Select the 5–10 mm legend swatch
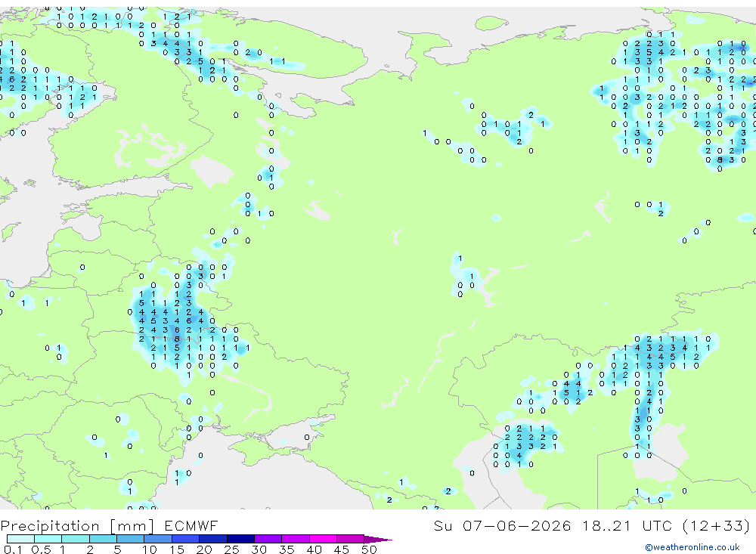 (x=131, y=539)
